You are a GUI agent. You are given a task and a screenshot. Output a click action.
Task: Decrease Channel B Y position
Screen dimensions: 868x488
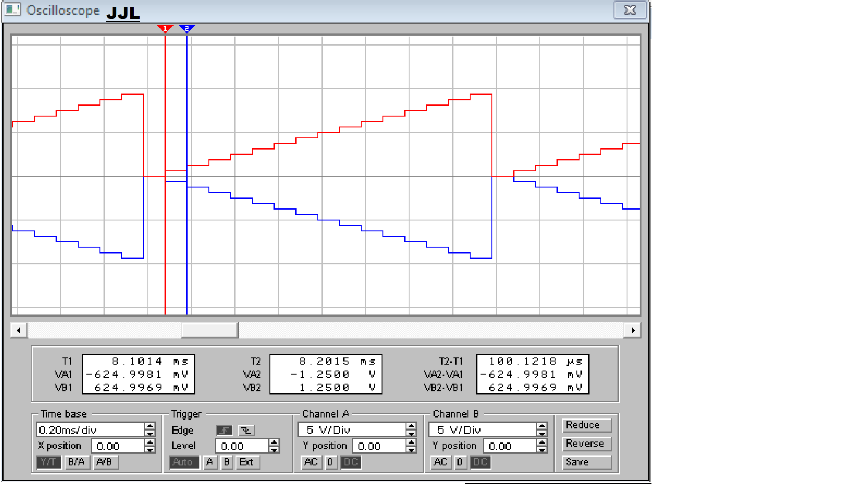tap(542, 449)
